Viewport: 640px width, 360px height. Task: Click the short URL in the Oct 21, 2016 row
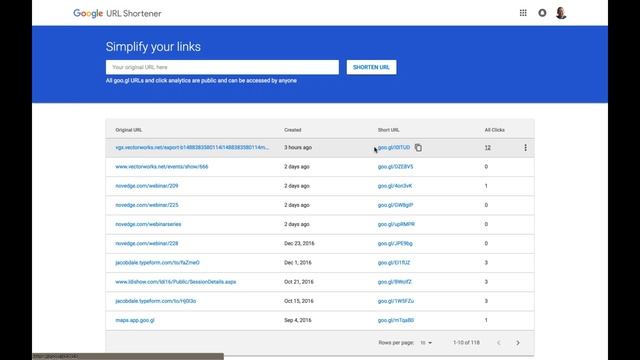(x=394, y=282)
